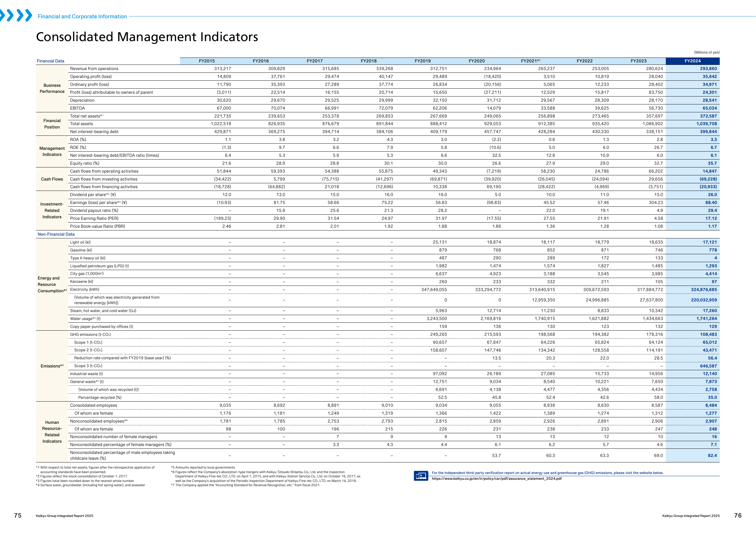Click the 'Total net assets*1' row label

point(87,116)
